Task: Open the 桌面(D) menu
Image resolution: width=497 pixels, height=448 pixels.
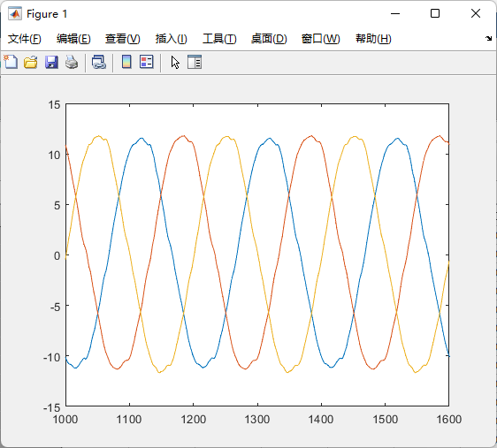Action: (269, 39)
